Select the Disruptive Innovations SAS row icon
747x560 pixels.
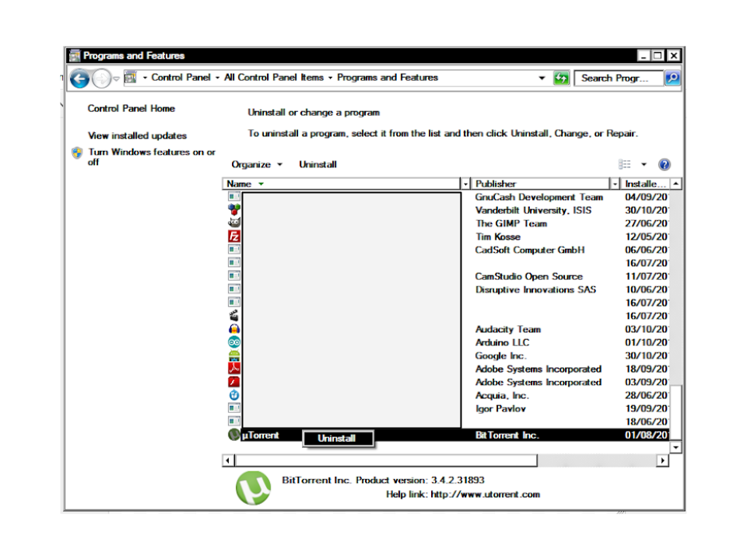234,289
